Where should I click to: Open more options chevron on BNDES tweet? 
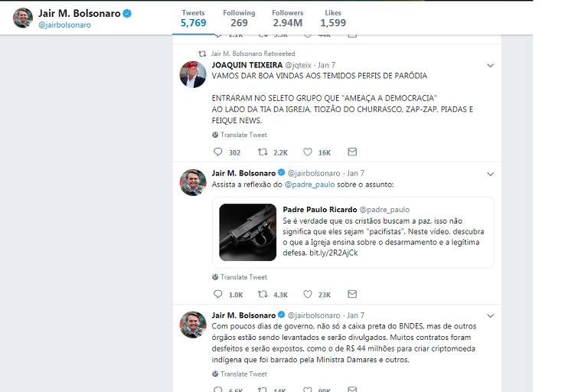point(490,316)
